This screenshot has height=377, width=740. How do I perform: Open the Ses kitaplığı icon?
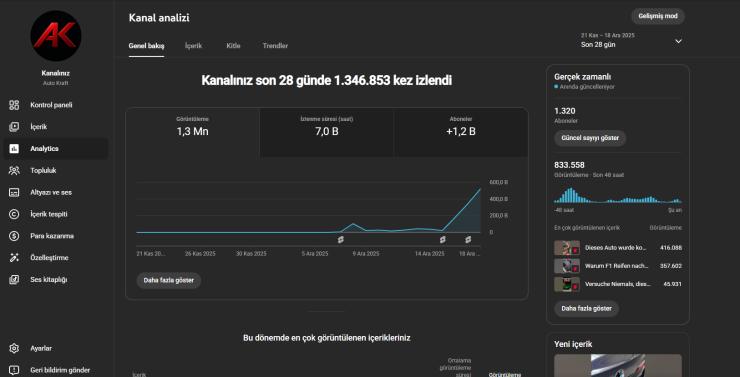tap(14, 280)
